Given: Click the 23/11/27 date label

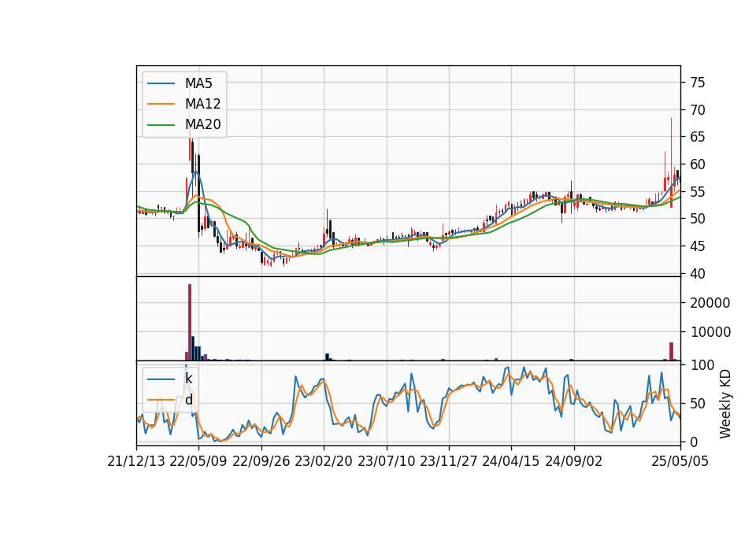Looking at the screenshot, I should point(449,462).
